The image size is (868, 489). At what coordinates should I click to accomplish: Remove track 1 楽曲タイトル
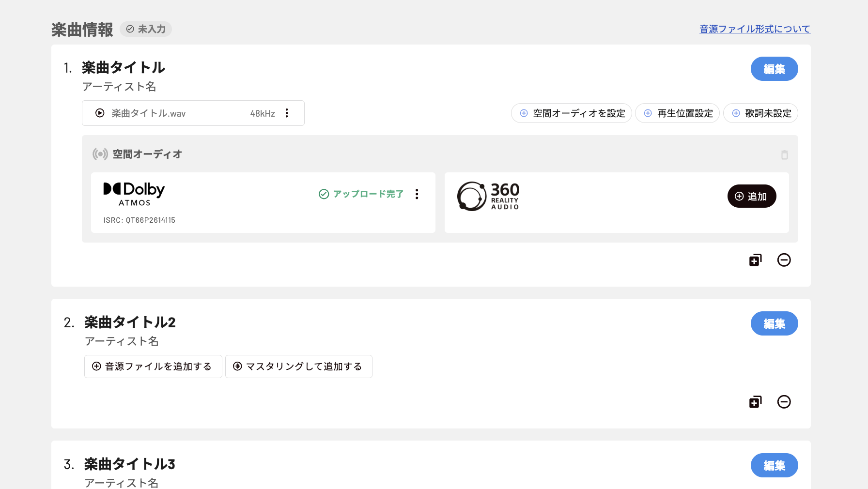pyautogui.click(x=784, y=260)
